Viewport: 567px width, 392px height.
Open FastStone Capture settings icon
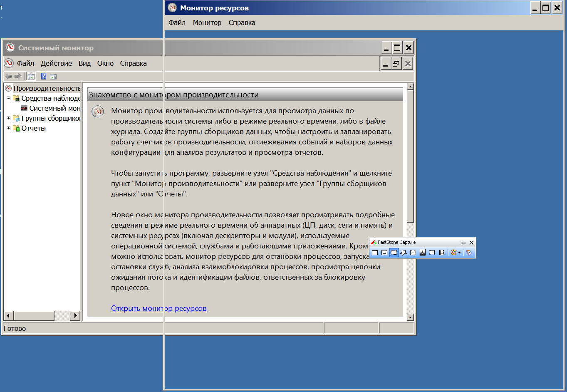[469, 253]
